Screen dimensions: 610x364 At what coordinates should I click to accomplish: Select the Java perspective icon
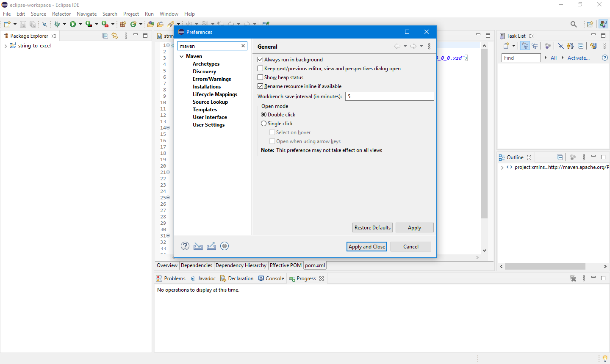pos(603,24)
